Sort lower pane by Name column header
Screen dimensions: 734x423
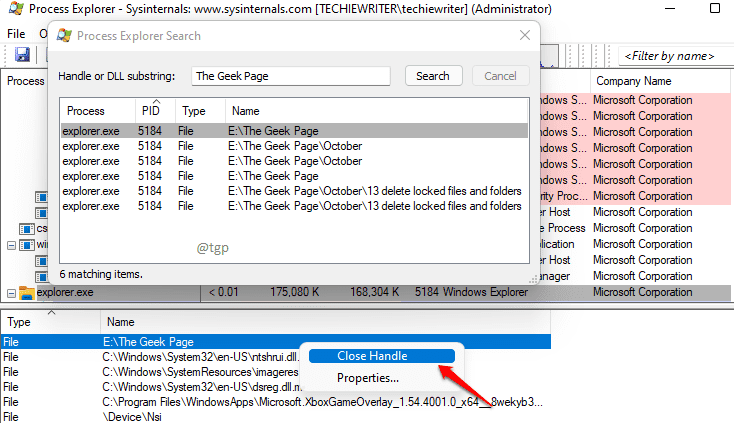point(325,322)
